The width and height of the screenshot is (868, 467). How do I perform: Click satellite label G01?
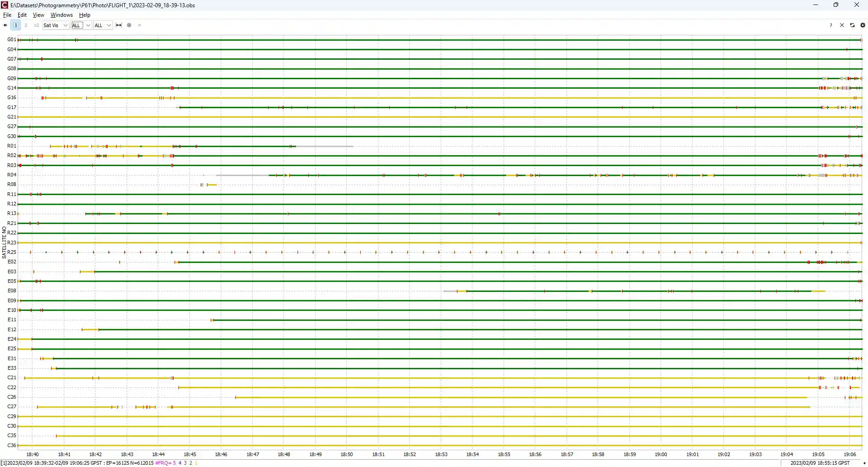[x=12, y=40]
